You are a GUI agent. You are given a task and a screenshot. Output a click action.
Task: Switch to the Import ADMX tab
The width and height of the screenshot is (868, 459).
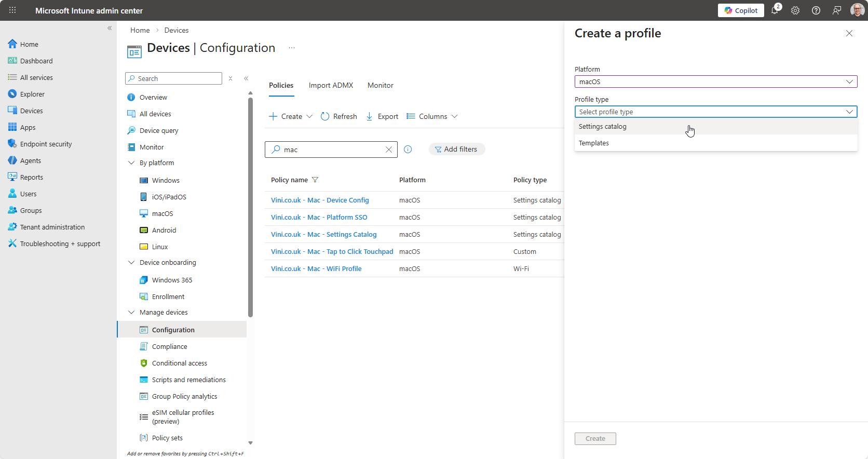tap(331, 85)
